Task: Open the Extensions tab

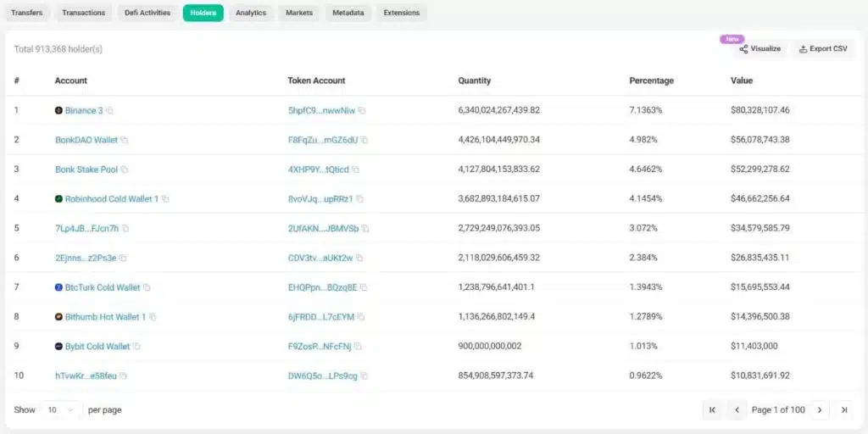Action: [401, 13]
